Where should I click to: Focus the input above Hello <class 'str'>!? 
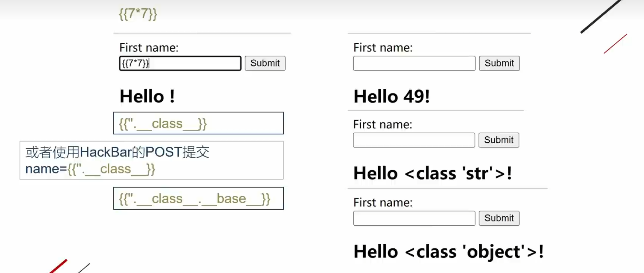pos(414,140)
